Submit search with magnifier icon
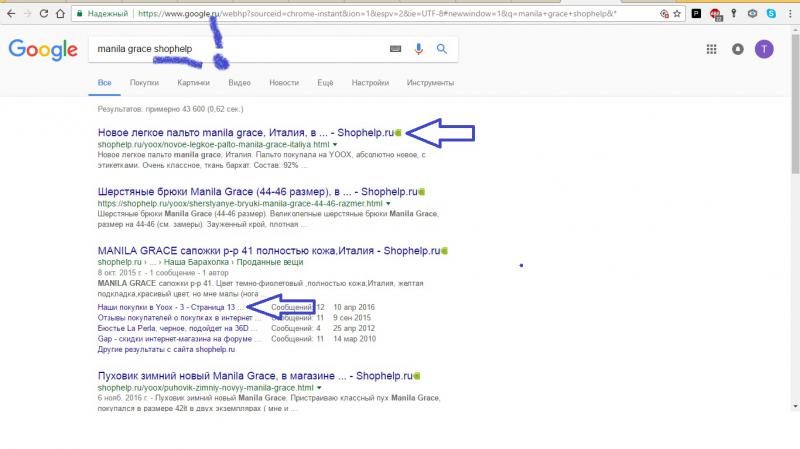This screenshot has height=449, width=800. click(x=442, y=49)
